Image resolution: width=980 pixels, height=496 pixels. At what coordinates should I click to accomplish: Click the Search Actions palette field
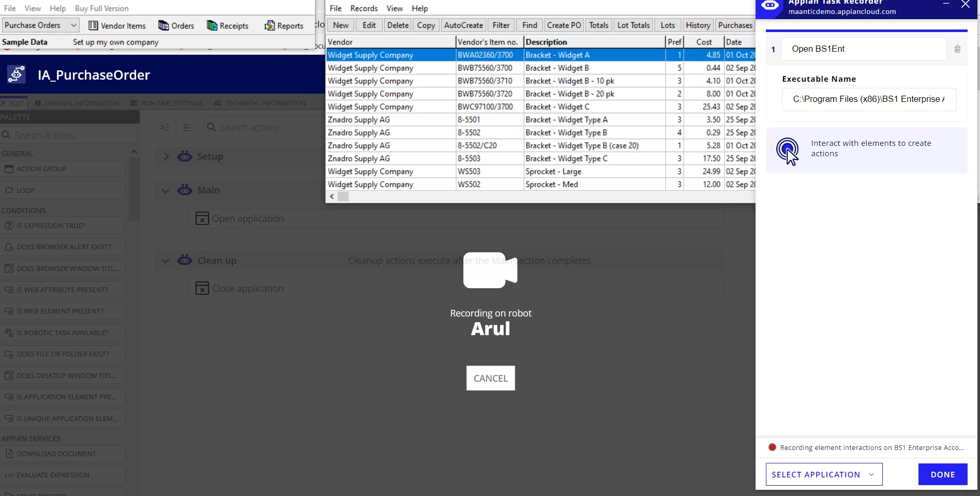pyautogui.click(x=69, y=135)
